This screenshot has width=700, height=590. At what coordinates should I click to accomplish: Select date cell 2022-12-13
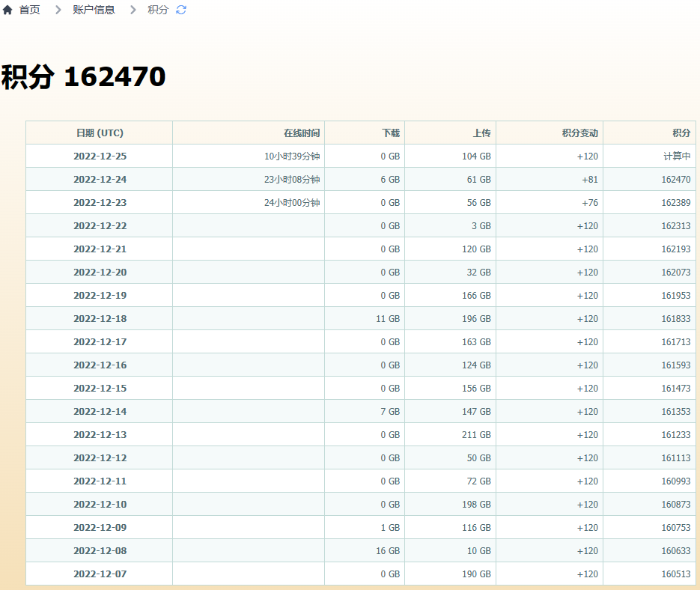point(100,435)
